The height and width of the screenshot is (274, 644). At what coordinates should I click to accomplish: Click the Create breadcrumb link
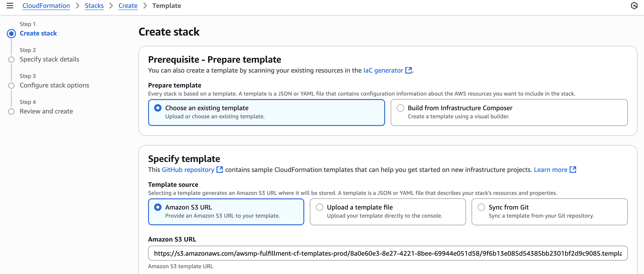coord(128,6)
